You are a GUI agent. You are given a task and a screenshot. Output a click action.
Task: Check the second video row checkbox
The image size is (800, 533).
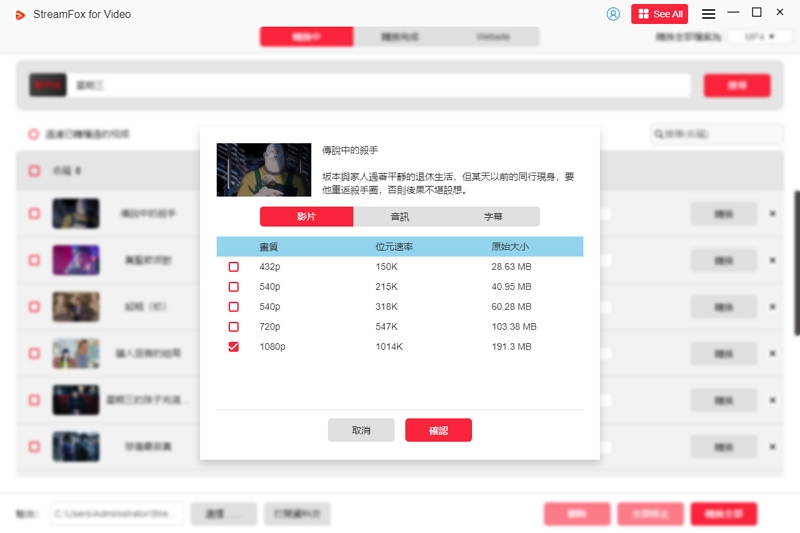point(34,260)
